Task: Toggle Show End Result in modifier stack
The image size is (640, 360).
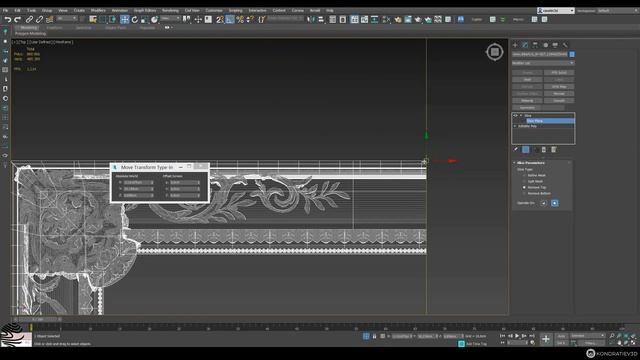Action: tap(526, 150)
